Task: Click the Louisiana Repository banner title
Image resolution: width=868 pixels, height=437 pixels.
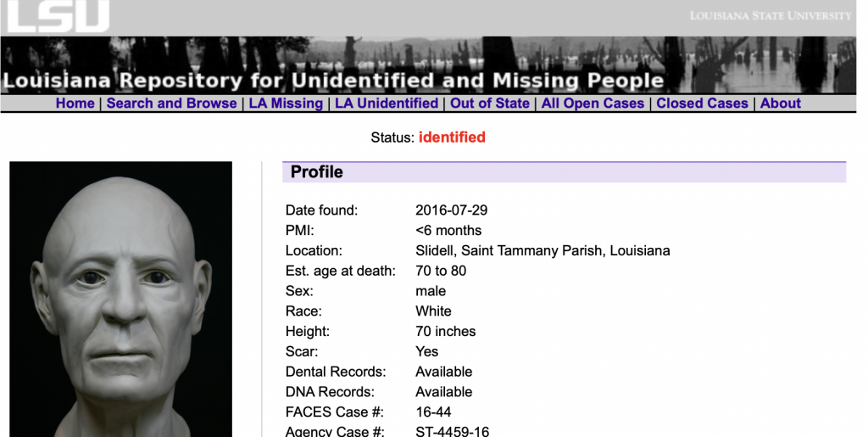Action: click(332, 81)
